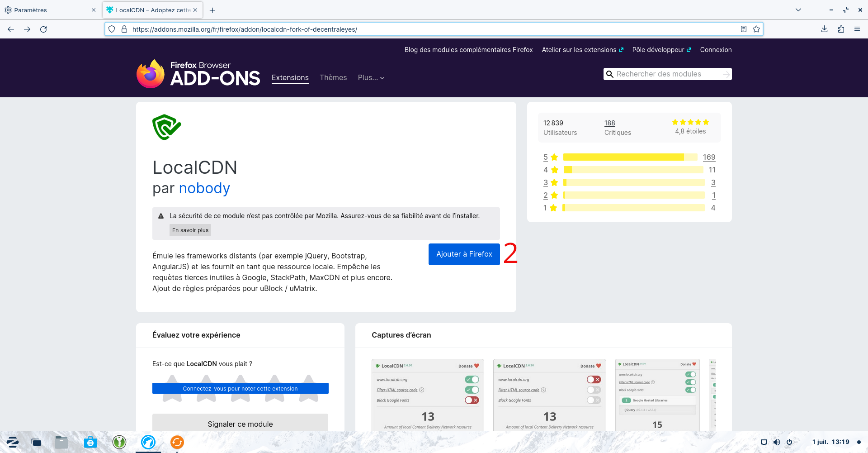
Task: Bookmark this page with the star icon
Action: tap(756, 29)
